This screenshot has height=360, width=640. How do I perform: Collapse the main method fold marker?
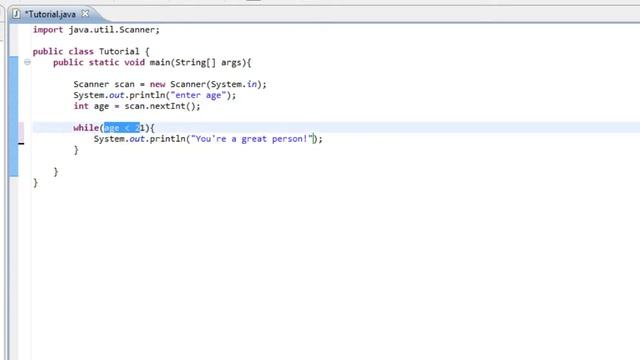click(x=27, y=62)
